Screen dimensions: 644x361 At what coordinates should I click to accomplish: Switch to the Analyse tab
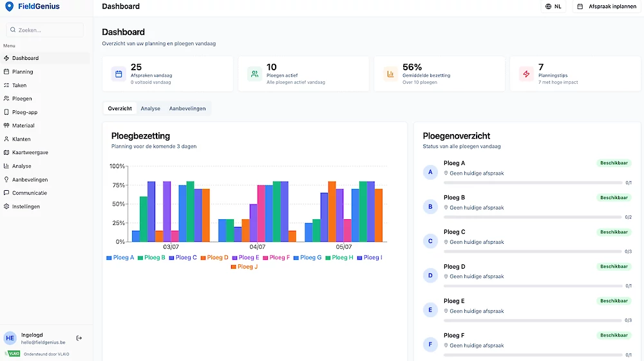(150, 108)
